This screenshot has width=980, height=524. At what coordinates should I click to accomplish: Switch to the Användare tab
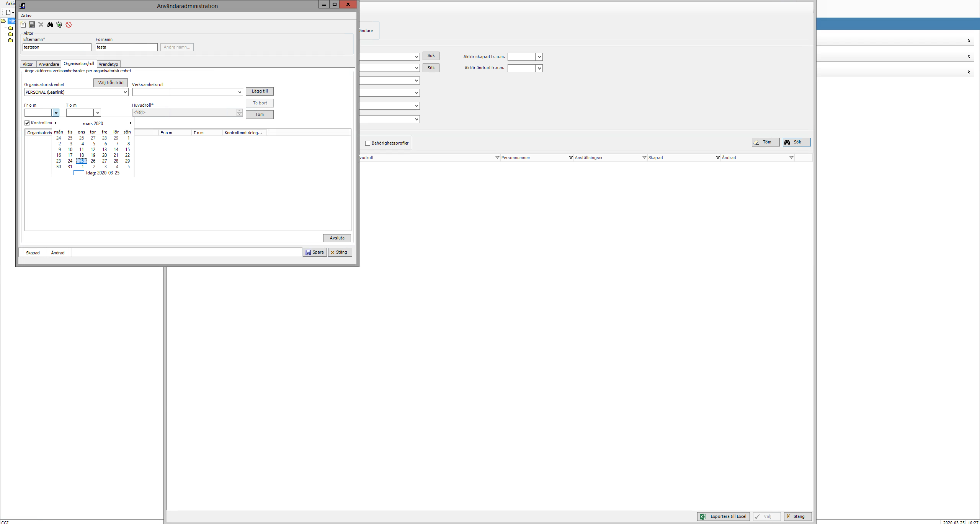[x=49, y=64]
